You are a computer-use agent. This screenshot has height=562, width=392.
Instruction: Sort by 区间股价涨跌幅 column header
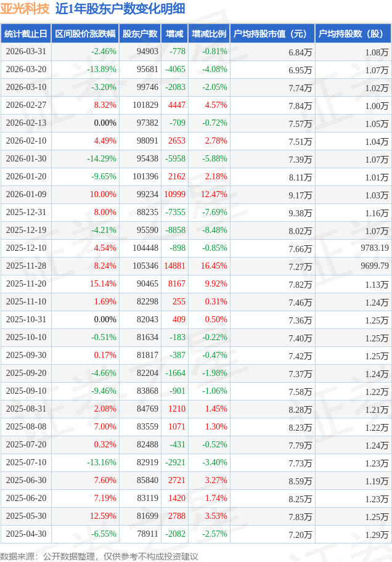click(84, 34)
